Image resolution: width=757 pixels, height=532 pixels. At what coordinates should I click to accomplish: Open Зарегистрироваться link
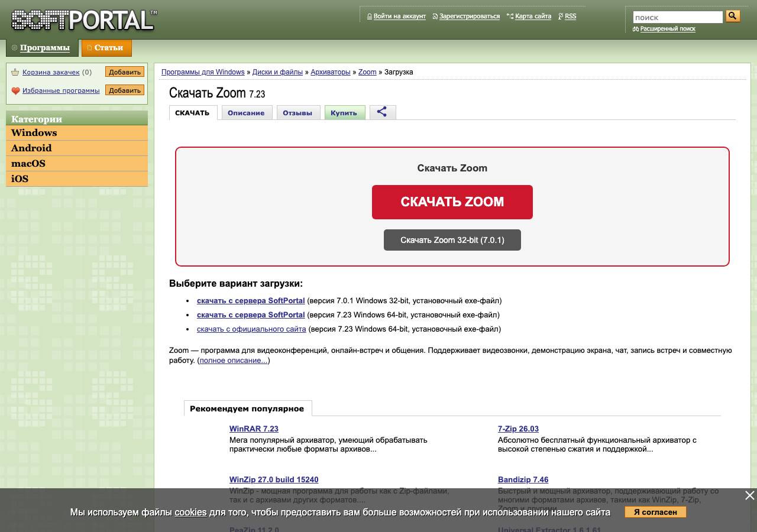470,17
